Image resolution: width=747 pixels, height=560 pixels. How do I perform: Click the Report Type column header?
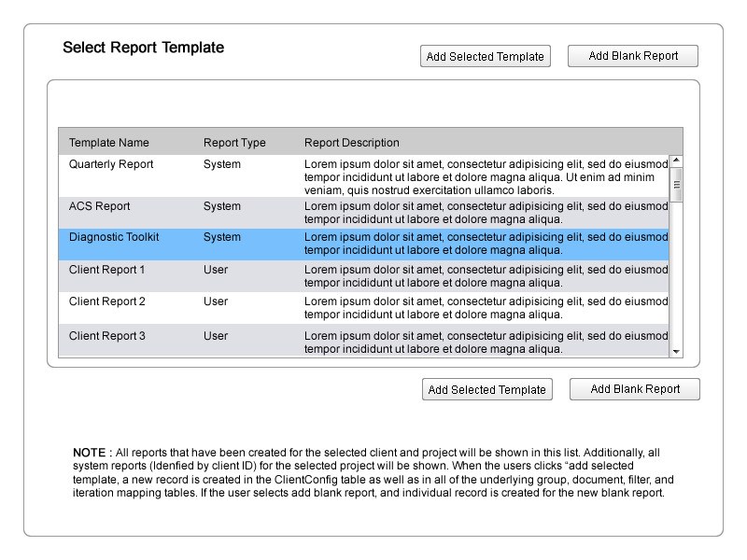click(x=234, y=143)
